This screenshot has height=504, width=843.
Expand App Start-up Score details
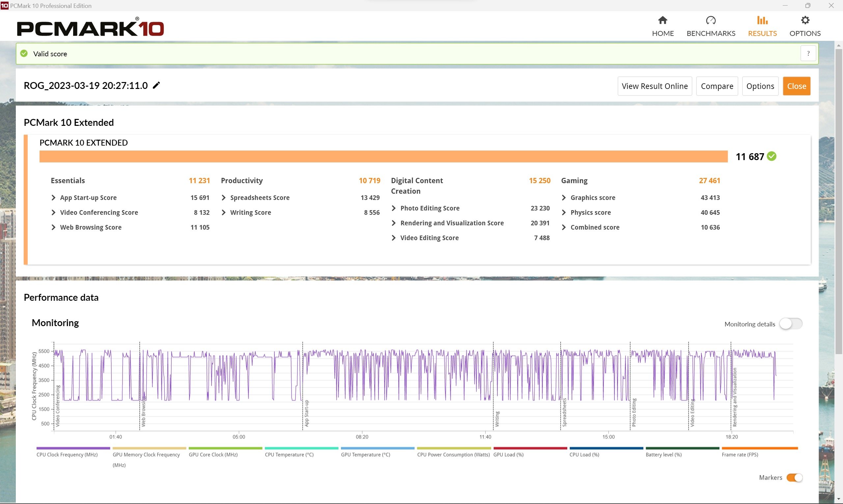[53, 198]
